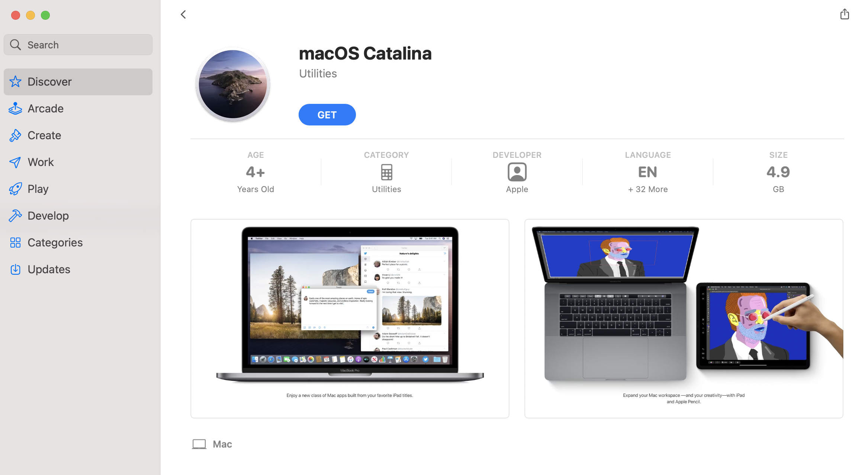
Task: Focus the Search field
Action: tap(78, 45)
